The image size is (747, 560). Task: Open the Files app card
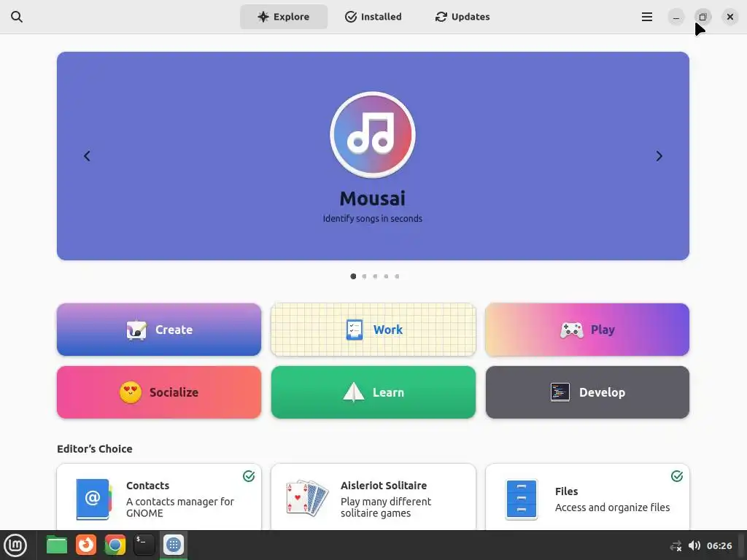click(x=587, y=497)
